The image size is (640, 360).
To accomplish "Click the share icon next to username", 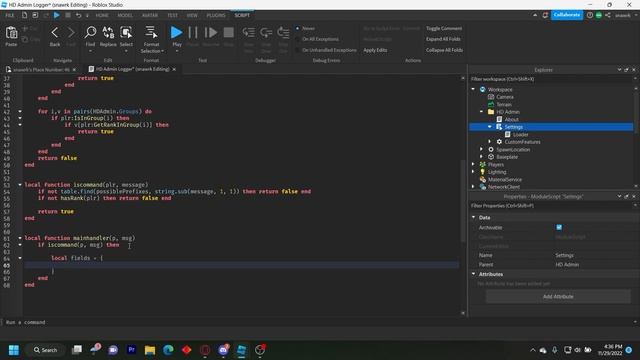I will point(608,15).
